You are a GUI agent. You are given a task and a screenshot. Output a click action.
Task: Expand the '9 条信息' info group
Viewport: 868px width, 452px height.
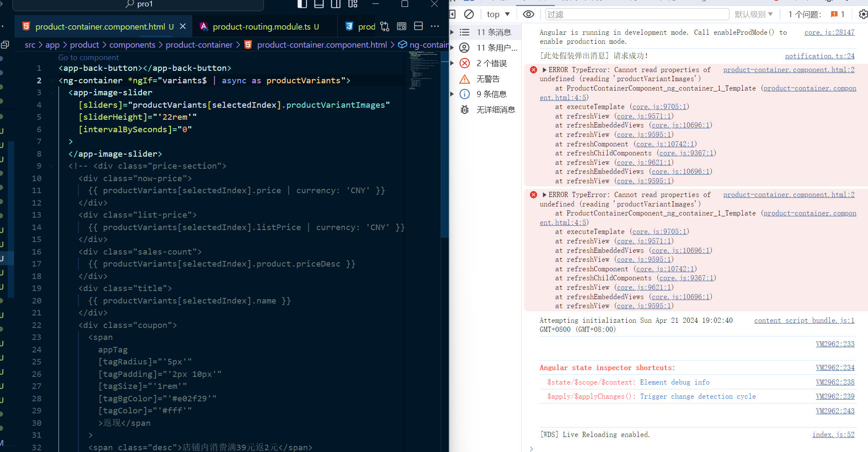click(x=452, y=94)
